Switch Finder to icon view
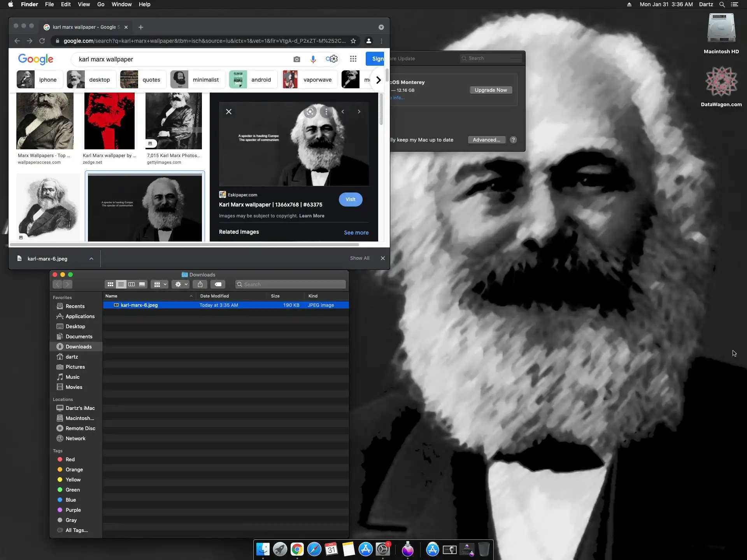 click(110, 284)
